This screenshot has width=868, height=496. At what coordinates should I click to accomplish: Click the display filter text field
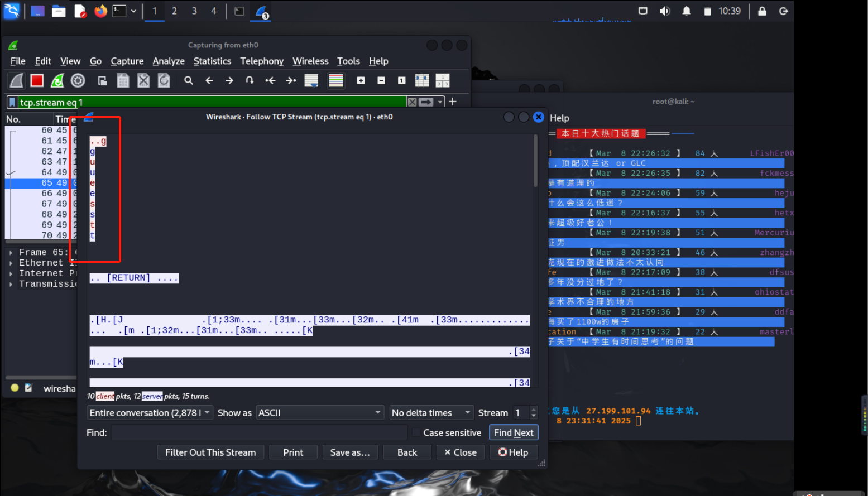click(x=212, y=102)
